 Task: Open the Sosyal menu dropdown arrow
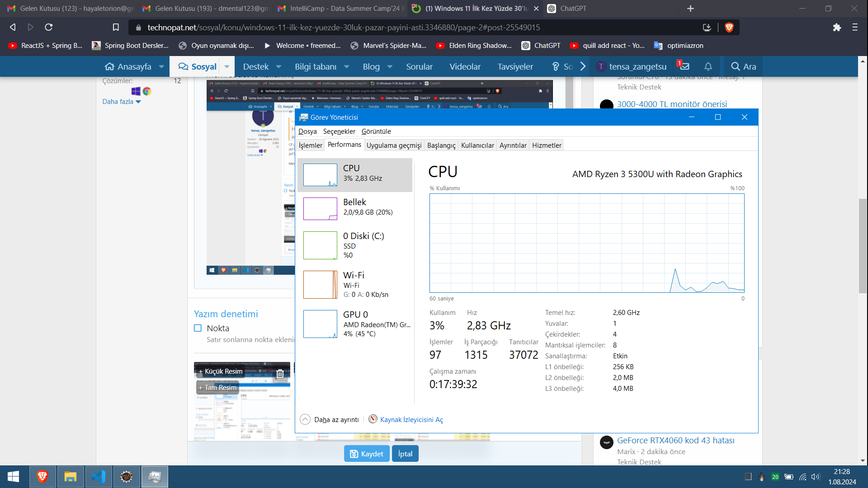[x=227, y=66]
